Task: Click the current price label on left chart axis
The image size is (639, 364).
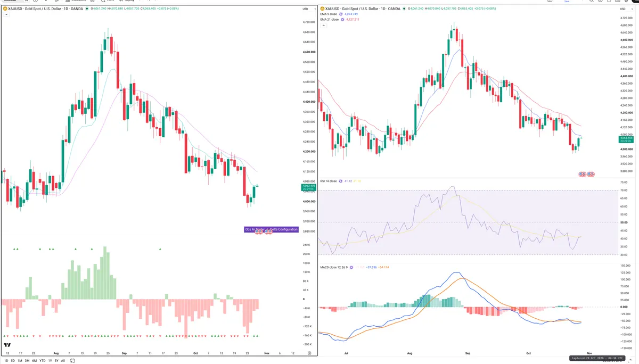Action: pyautogui.click(x=309, y=187)
